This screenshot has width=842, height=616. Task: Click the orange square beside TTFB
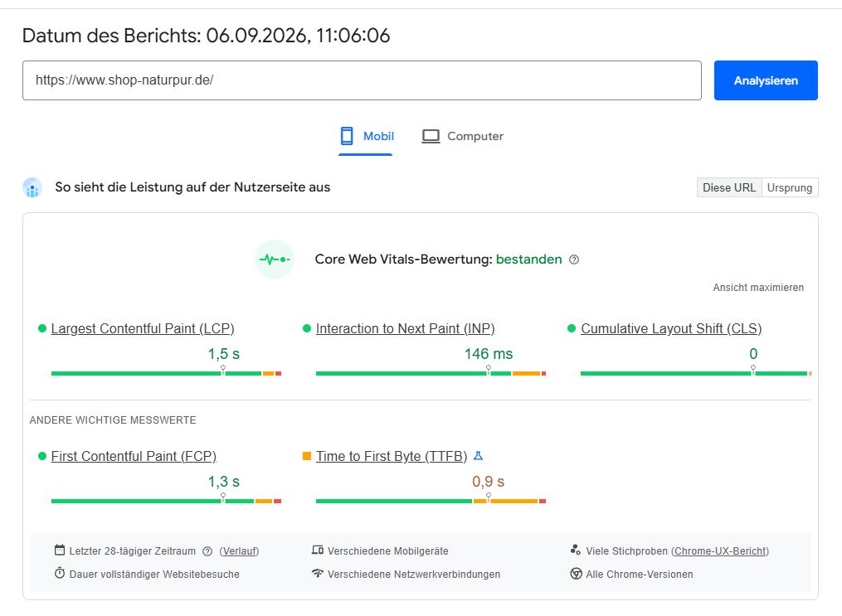pos(307,456)
